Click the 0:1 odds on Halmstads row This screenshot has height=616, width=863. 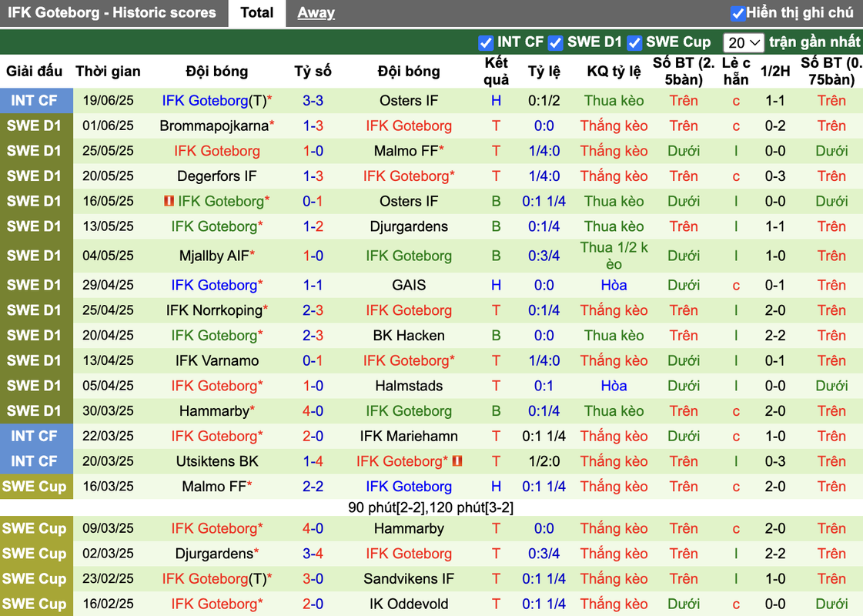coord(544,386)
